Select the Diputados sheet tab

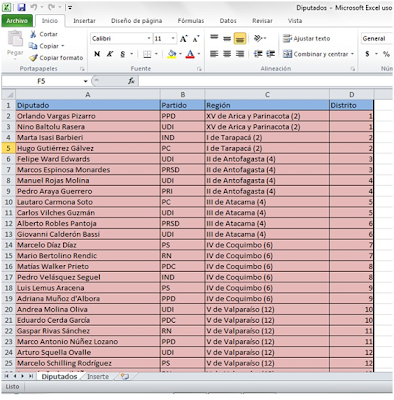coord(59,376)
